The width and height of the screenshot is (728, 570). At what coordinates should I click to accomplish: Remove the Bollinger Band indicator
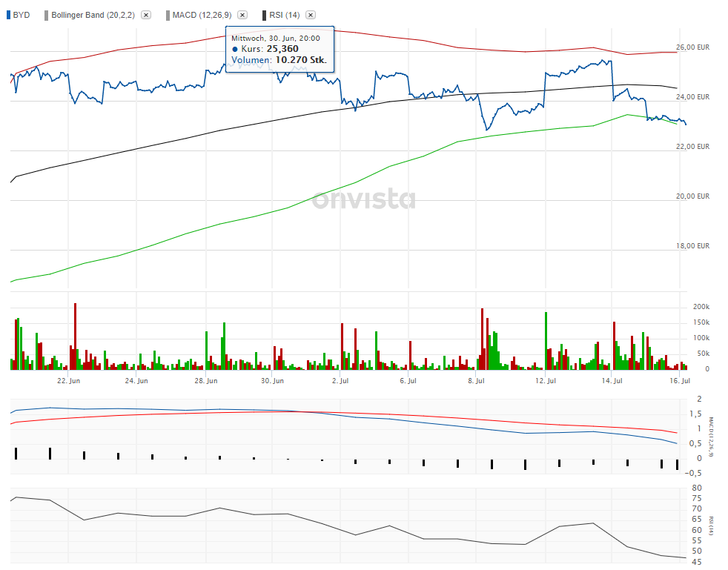[146, 15]
